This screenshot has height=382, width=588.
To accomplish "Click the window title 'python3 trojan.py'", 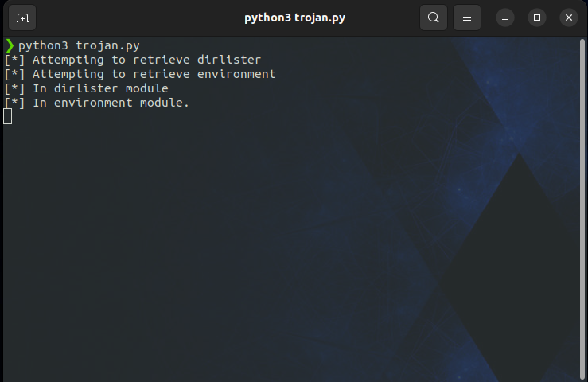I will 294,18.
